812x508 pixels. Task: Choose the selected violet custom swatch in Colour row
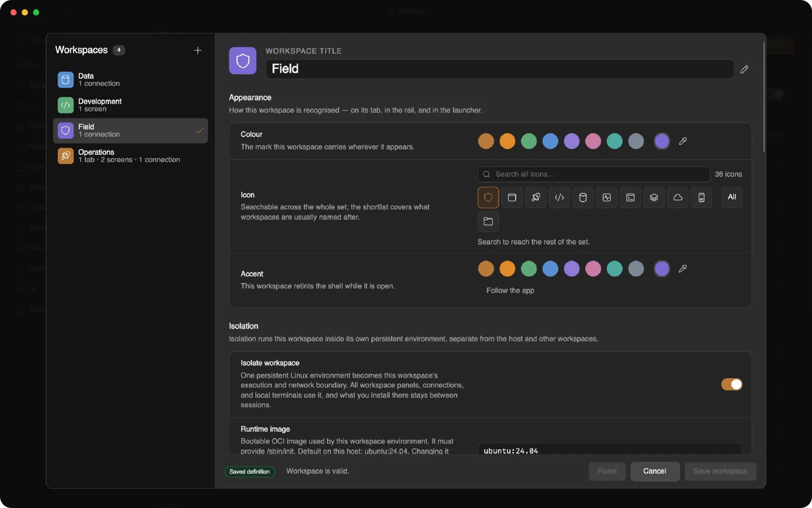tap(662, 141)
